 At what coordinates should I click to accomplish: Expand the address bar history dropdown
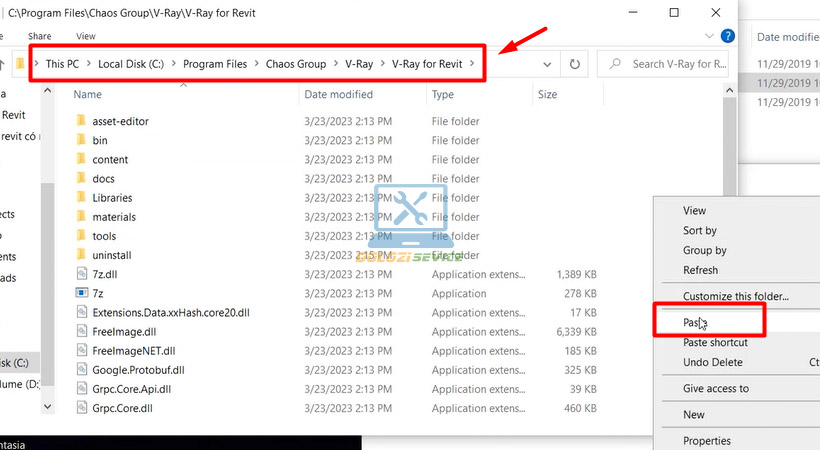pos(547,64)
